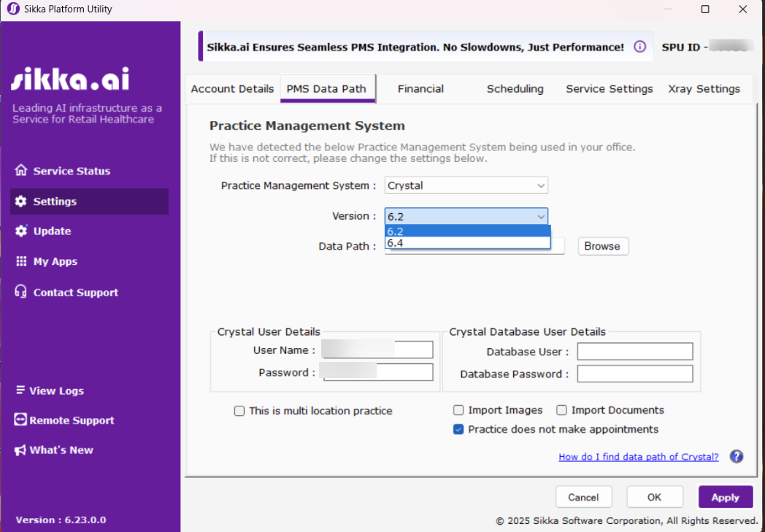This screenshot has width=765, height=532.
Task: Select version 6.4 from dropdown list
Action: [467, 243]
